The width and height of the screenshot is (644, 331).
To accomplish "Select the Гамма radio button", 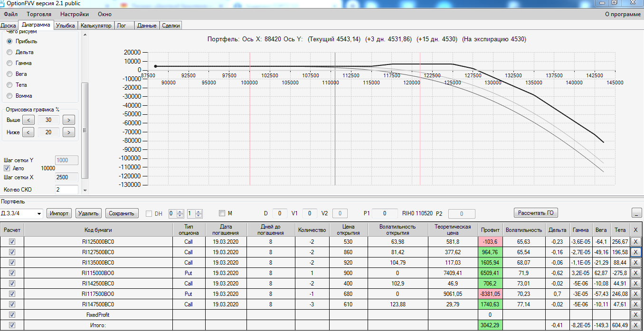I will tap(9, 63).
